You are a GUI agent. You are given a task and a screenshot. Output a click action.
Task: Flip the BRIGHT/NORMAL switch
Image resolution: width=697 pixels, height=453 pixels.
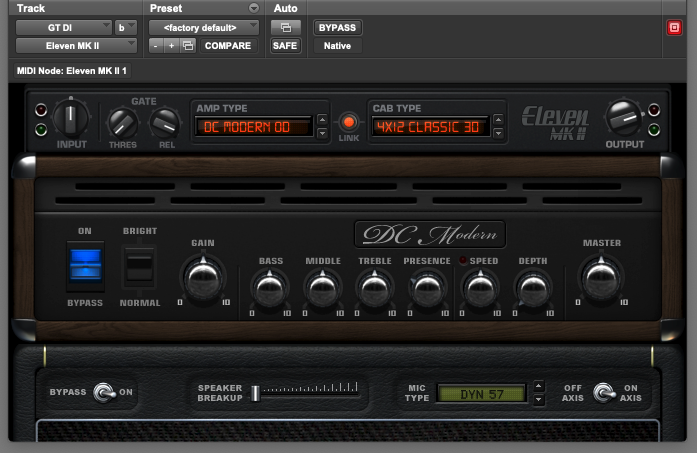pyautogui.click(x=139, y=266)
